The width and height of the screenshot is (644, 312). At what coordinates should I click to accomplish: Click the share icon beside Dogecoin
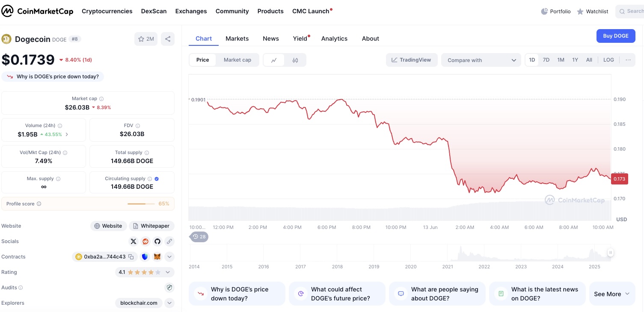[x=168, y=39]
